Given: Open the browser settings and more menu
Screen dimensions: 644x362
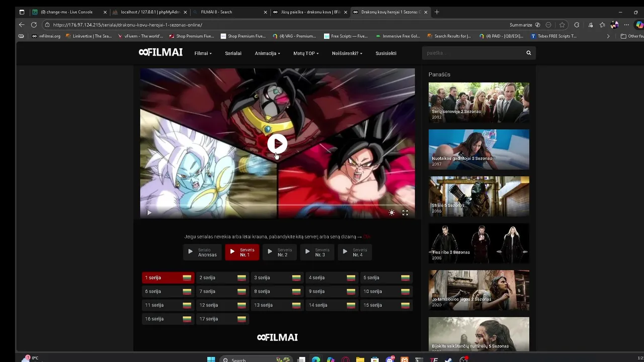Looking at the screenshot, I should click(626, 25).
